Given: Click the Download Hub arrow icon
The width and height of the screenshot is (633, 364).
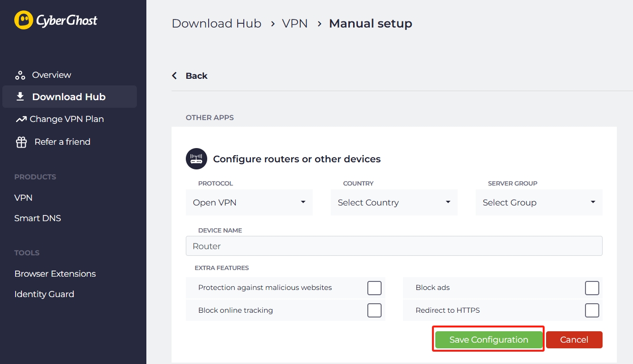Looking at the screenshot, I should 20,97.
